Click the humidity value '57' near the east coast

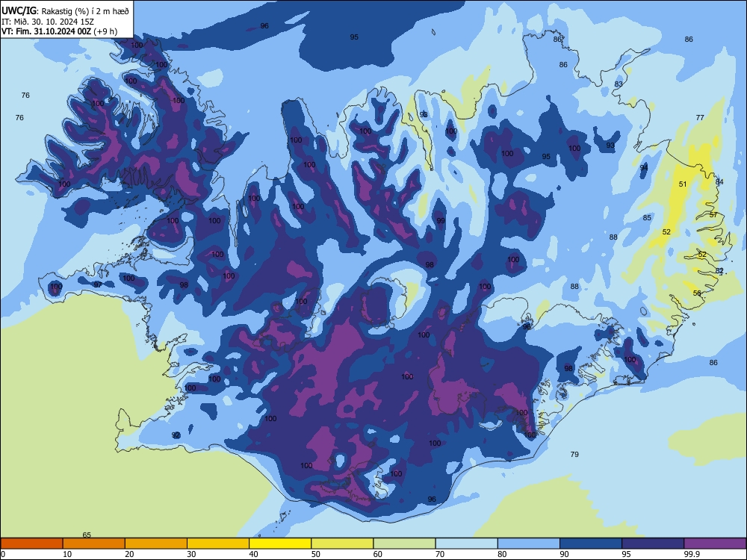pyautogui.click(x=713, y=215)
